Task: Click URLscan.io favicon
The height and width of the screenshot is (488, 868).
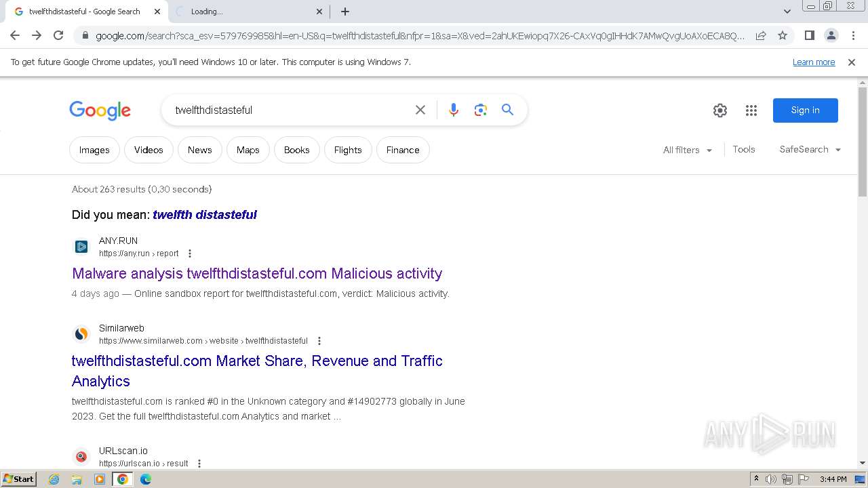Action: pos(81,457)
